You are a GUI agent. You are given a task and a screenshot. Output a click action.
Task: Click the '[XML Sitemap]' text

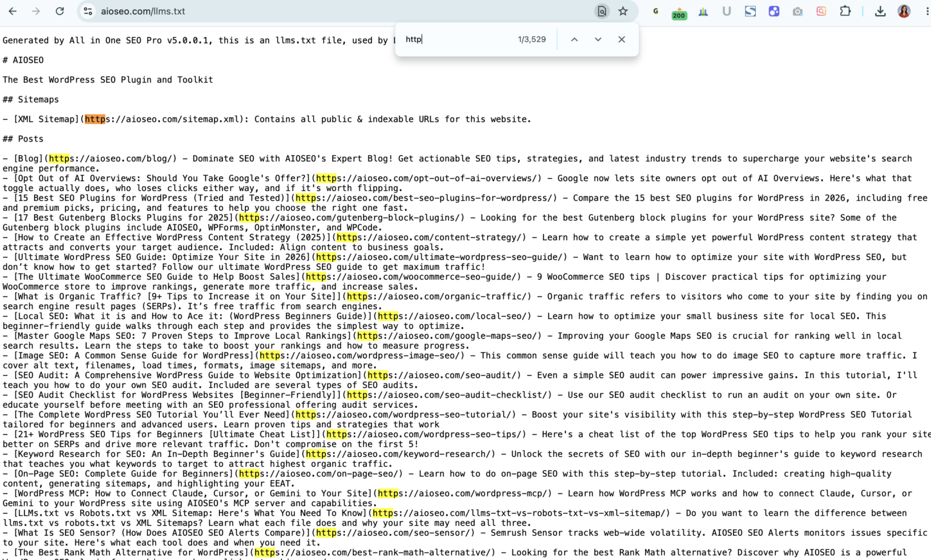tap(46, 119)
